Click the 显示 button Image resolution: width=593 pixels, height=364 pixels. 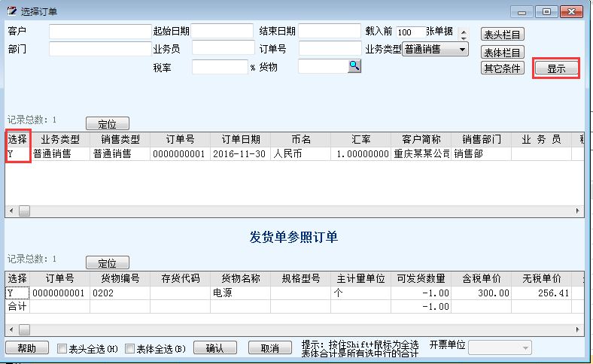pyautogui.click(x=556, y=68)
